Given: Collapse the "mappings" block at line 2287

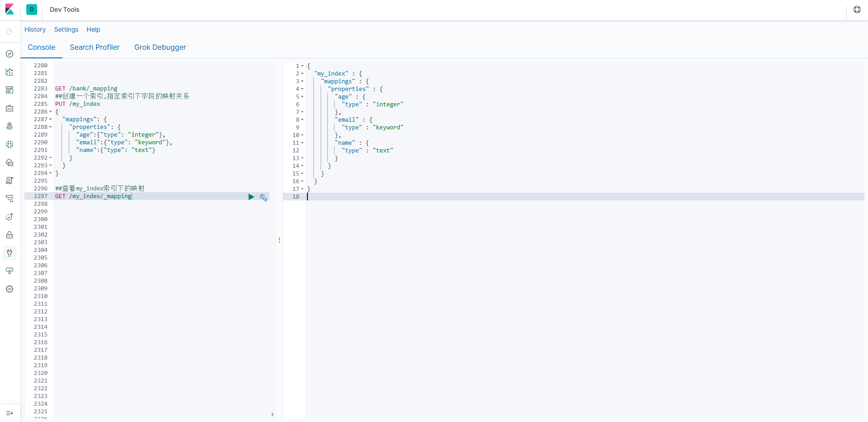Looking at the screenshot, I should pyautogui.click(x=51, y=119).
